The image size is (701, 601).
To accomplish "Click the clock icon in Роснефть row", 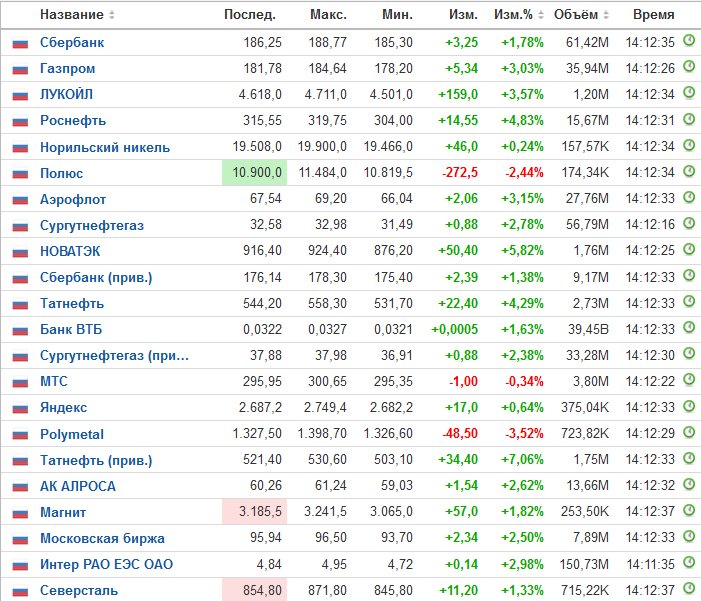I will point(689,119).
